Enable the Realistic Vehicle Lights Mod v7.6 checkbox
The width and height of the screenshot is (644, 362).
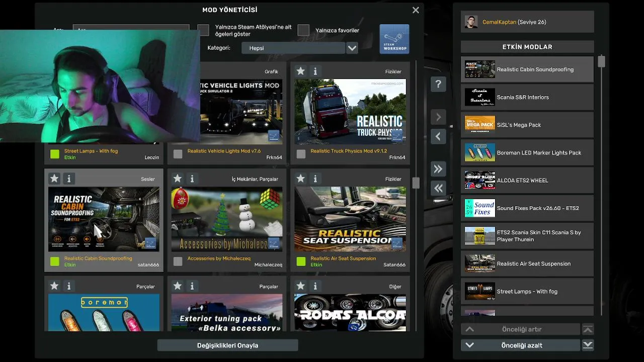(x=178, y=154)
